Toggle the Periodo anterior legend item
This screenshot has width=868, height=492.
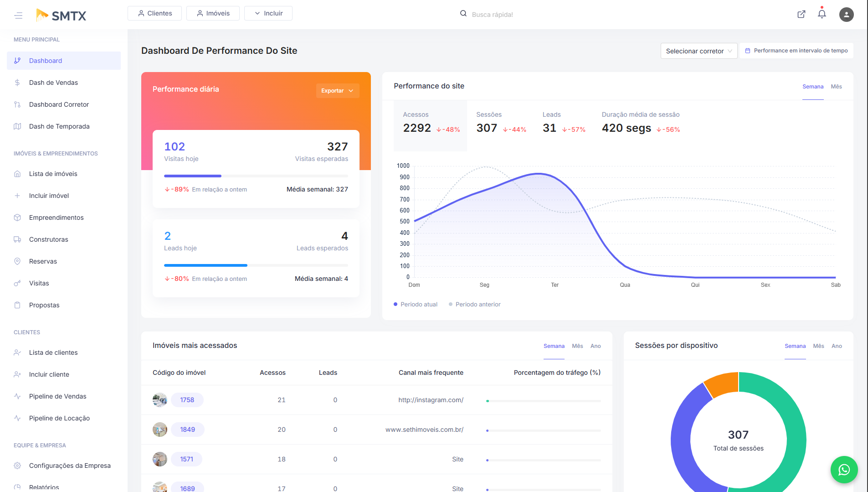474,304
